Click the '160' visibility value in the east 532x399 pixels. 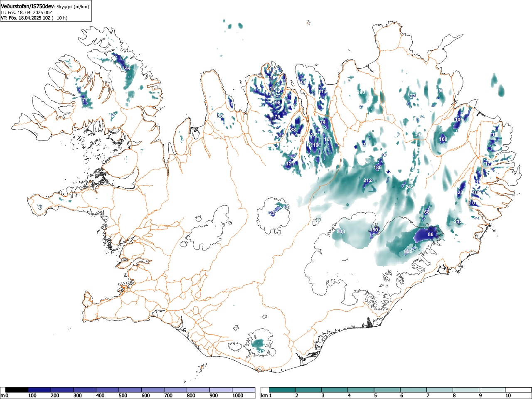(x=443, y=139)
